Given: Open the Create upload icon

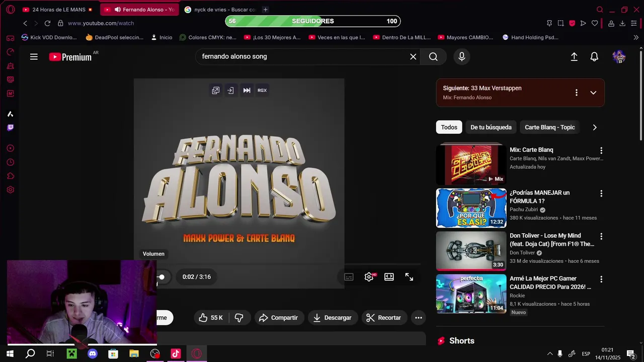Looking at the screenshot, I should coord(574,57).
